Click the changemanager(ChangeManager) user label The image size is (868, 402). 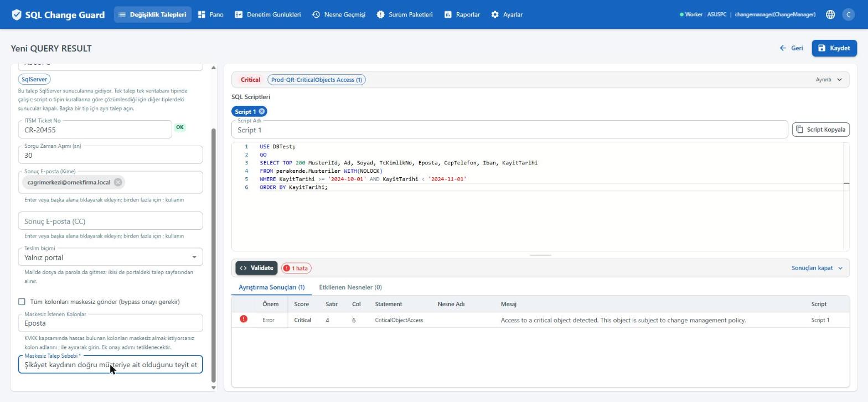point(774,14)
